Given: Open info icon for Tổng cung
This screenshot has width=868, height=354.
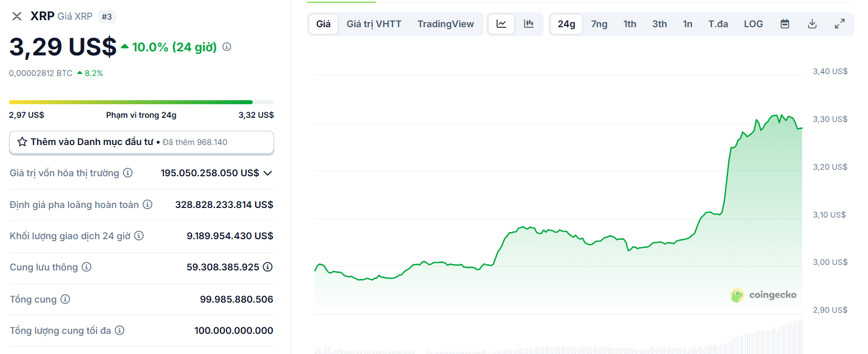Looking at the screenshot, I should coord(65,299).
